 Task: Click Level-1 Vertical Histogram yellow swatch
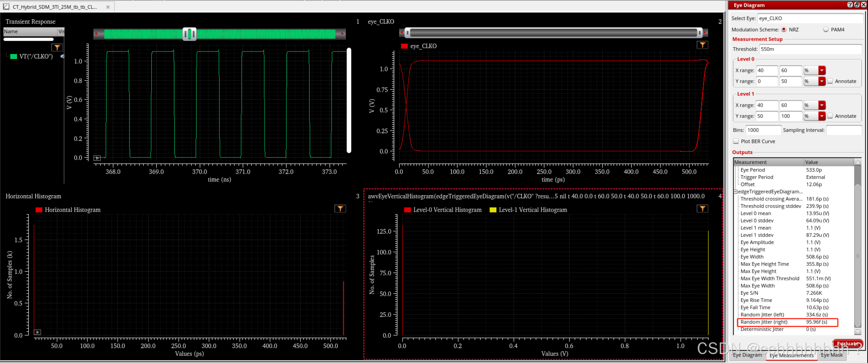[493, 210]
